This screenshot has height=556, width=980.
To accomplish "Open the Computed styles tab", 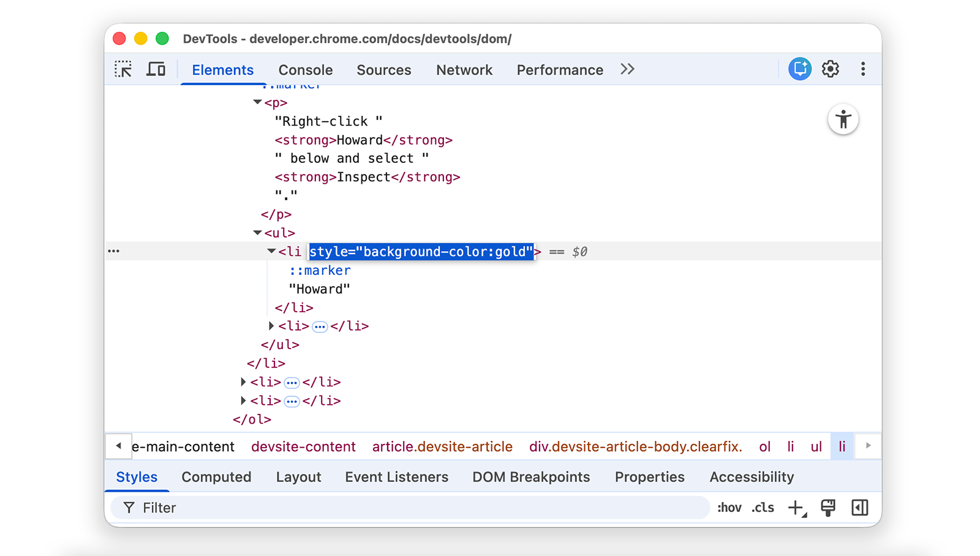I will (216, 477).
